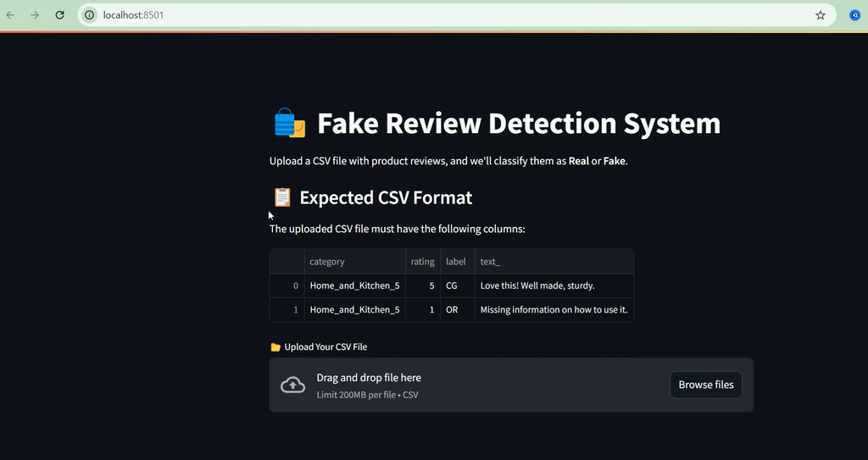Click the OR label cell
Screen dimensions: 868x460
pos(457,309)
